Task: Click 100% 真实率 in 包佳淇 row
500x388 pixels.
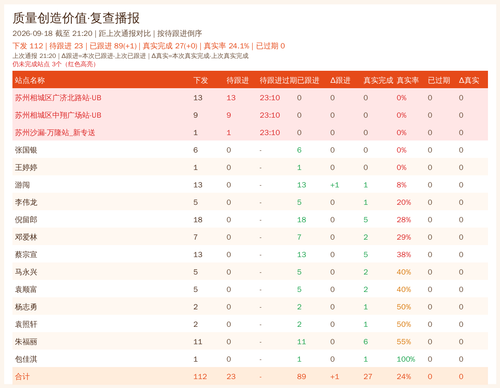Action: (406, 359)
